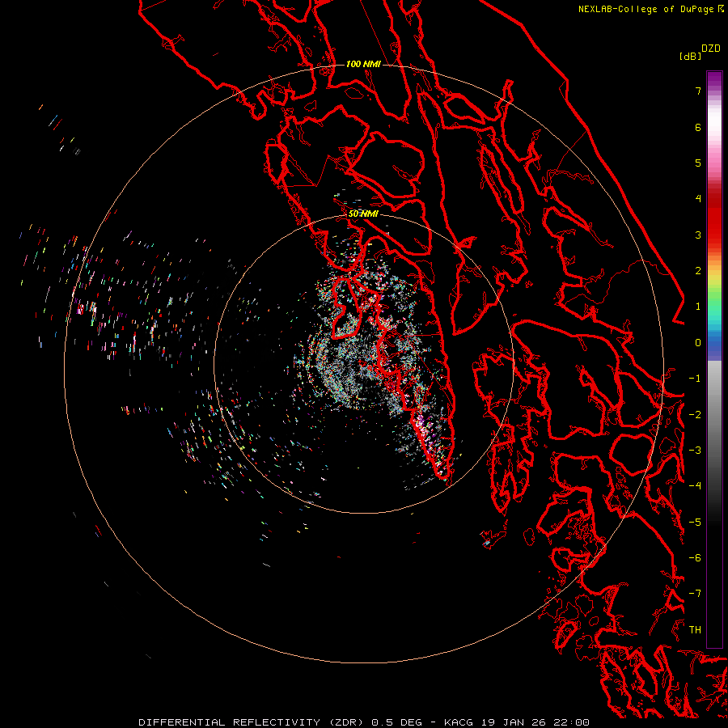728x728 pixels.
Task: Click the 100 NMI range ring label
Action: (x=363, y=64)
